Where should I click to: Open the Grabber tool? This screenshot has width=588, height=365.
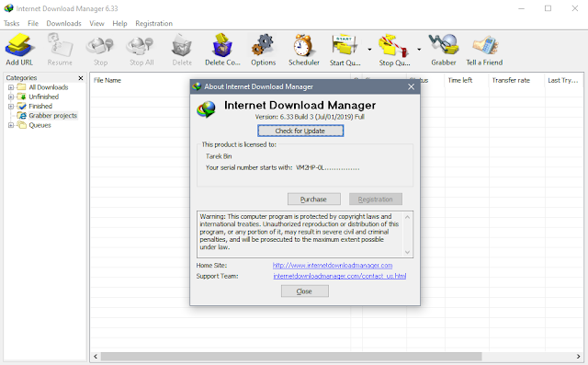[x=443, y=50]
